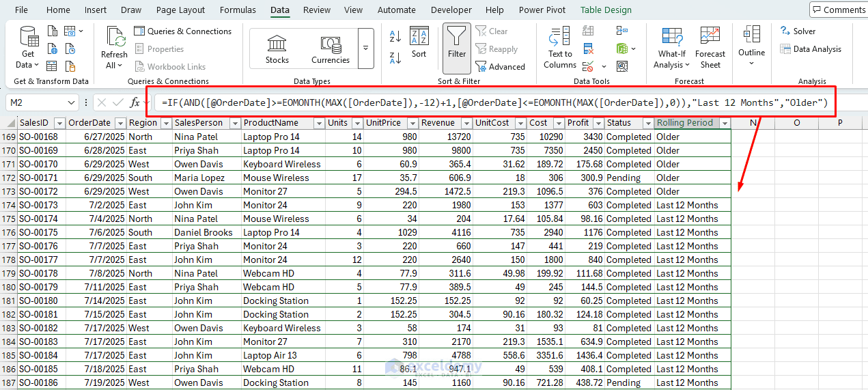
Task: Open What-If Analysis
Action: click(672, 46)
